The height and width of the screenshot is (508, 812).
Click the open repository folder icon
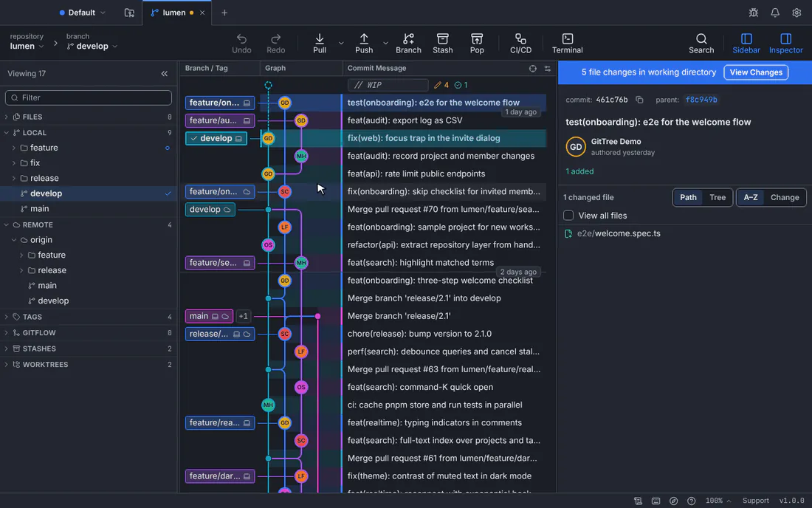click(x=129, y=13)
